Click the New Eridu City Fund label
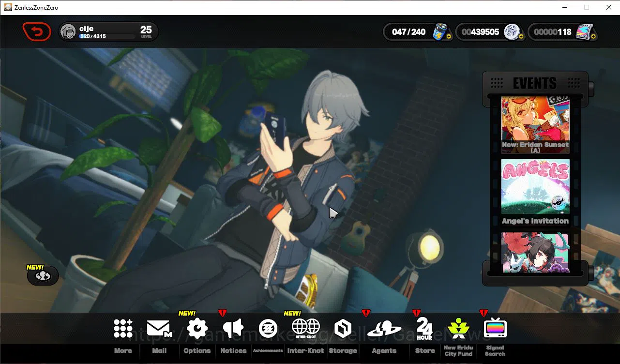Image resolution: width=620 pixels, height=364 pixels. coord(458,350)
